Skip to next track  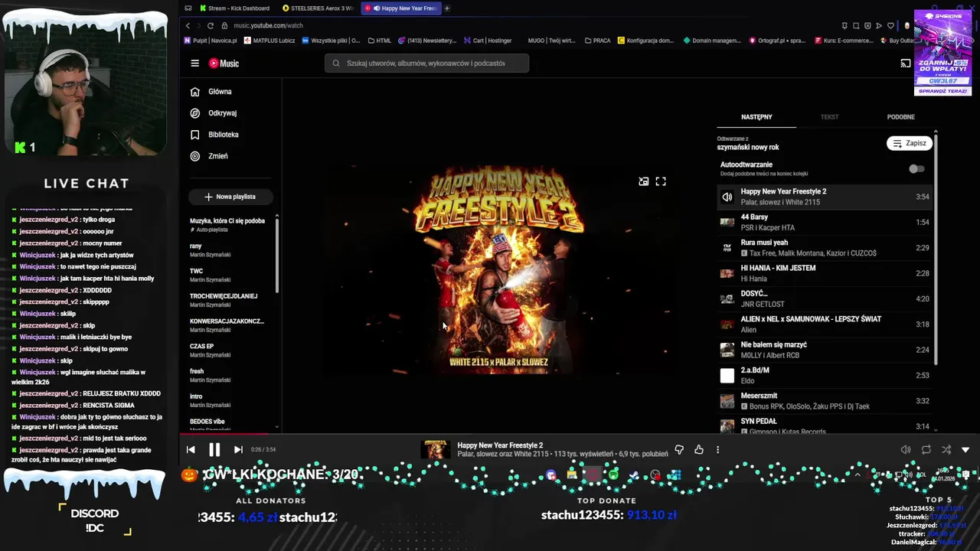(238, 450)
